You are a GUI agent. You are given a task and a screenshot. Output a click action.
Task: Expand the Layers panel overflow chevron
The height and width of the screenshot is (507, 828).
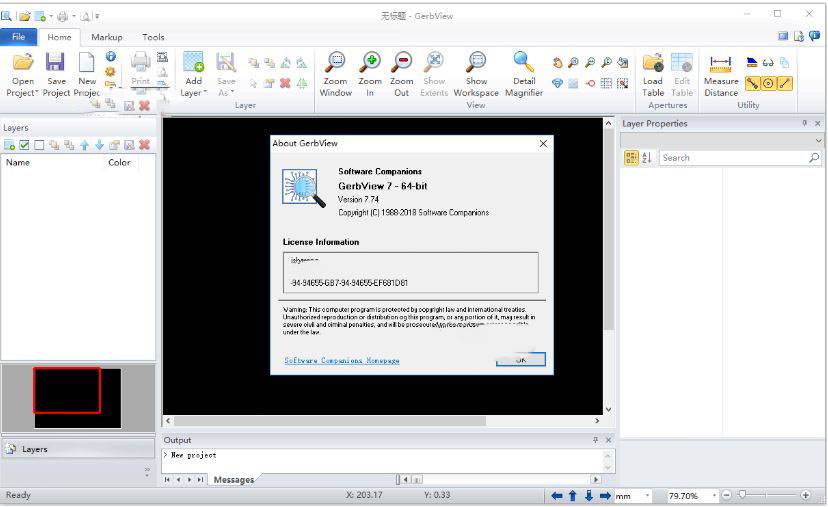click(x=147, y=471)
